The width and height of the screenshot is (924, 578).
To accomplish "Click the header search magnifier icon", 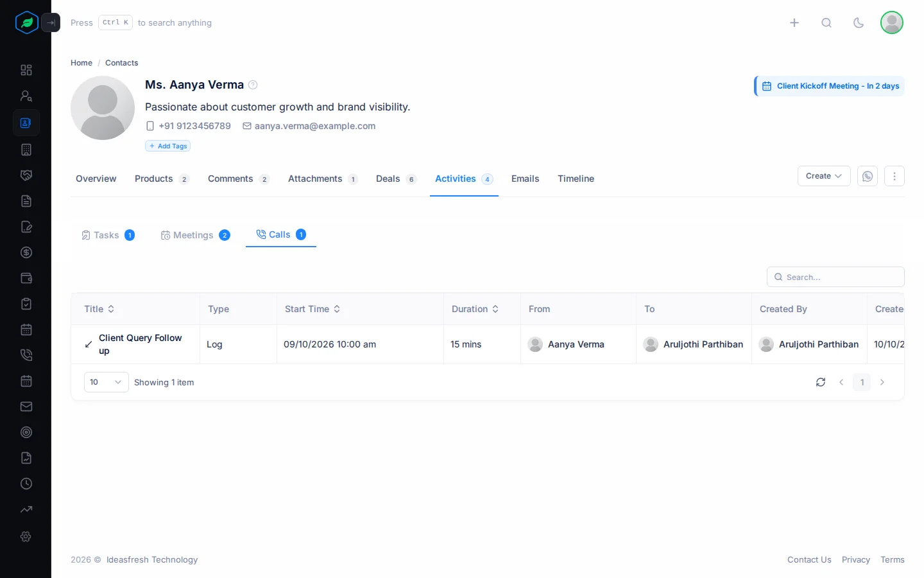I will (x=826, y=22).
